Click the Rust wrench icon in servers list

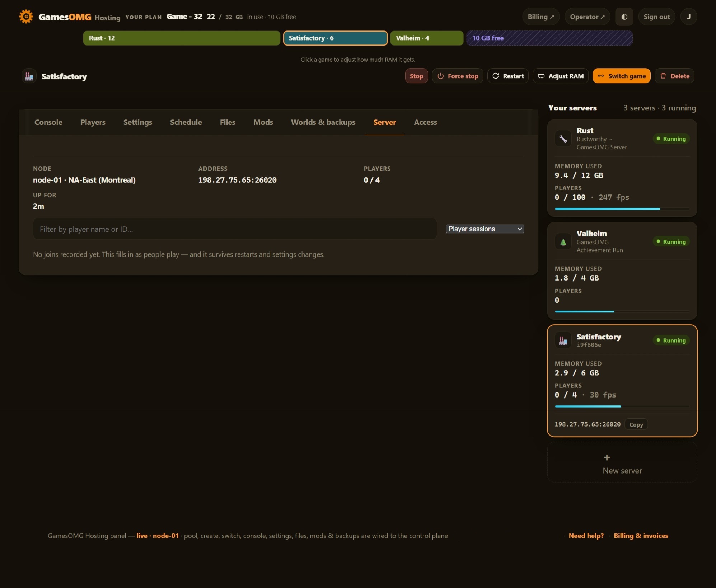tap(563, 139)
